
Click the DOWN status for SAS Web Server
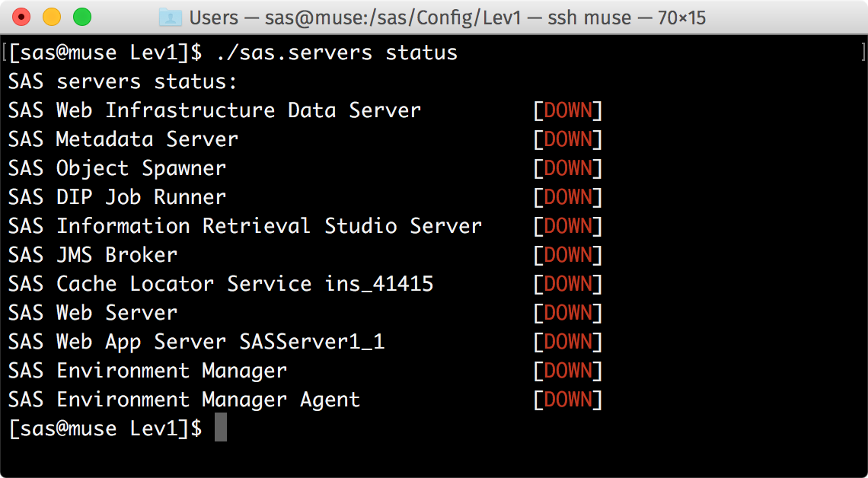coord(567,312)
